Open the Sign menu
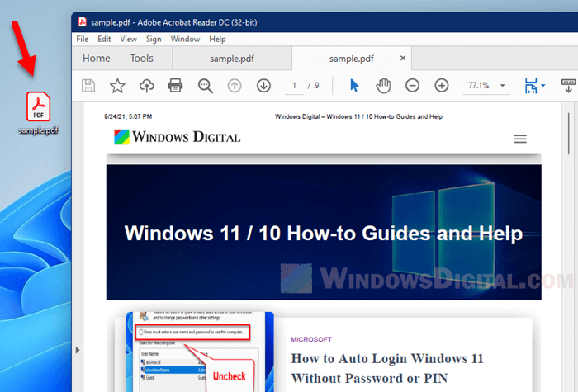Image resolution: width=578 pixels, height=392 pixels. click(154, 39)
